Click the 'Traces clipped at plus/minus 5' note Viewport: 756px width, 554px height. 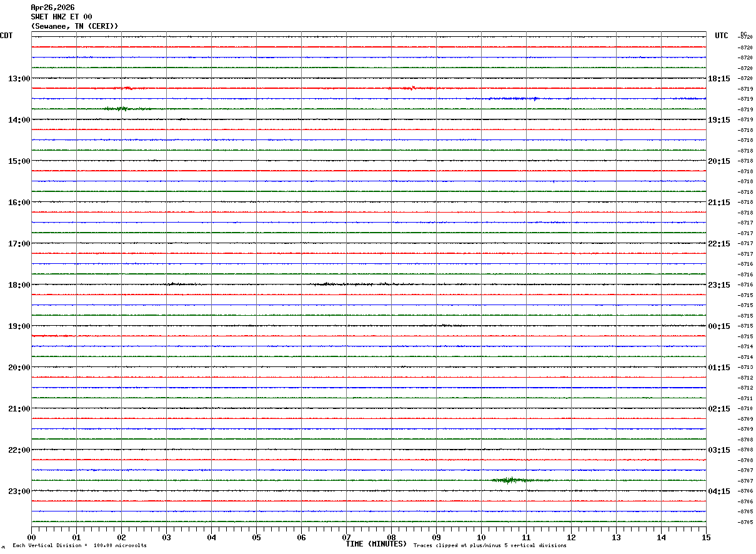click(x=490, y=545)
